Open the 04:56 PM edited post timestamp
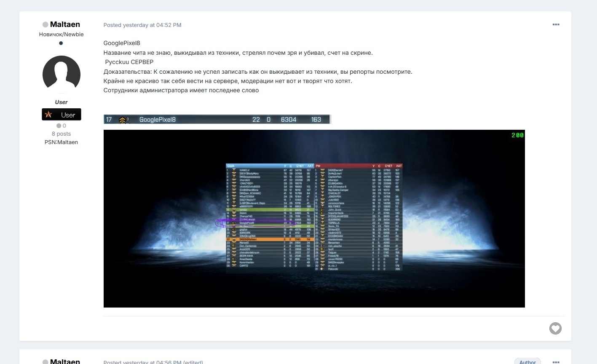Viewport: 597px width, 364px height. [153, 362]
